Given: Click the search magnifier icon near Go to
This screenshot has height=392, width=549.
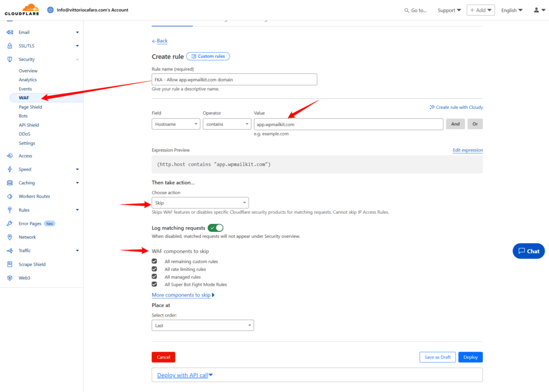Looking at the screenshot, I should (x=406, y=11).
